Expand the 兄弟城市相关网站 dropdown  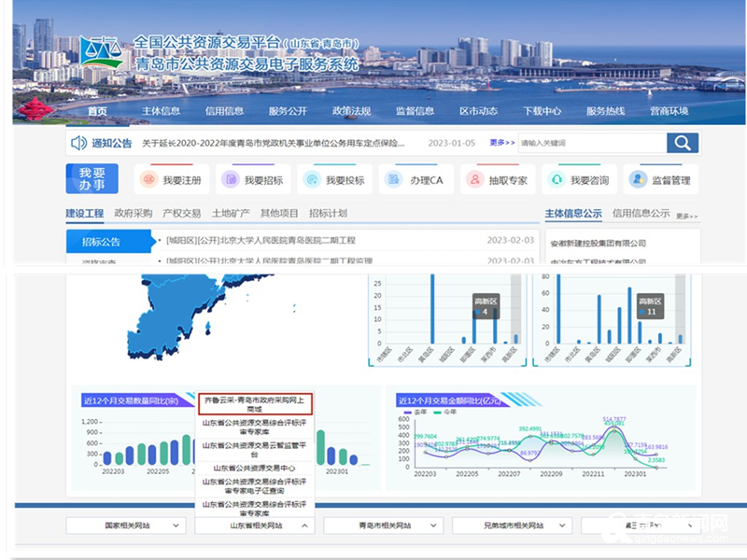[x=513, y=526]
